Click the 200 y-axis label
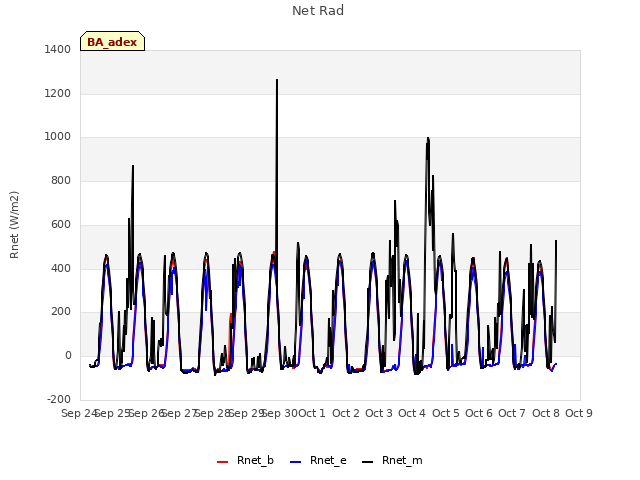The image size is (640, 480). 61,312
